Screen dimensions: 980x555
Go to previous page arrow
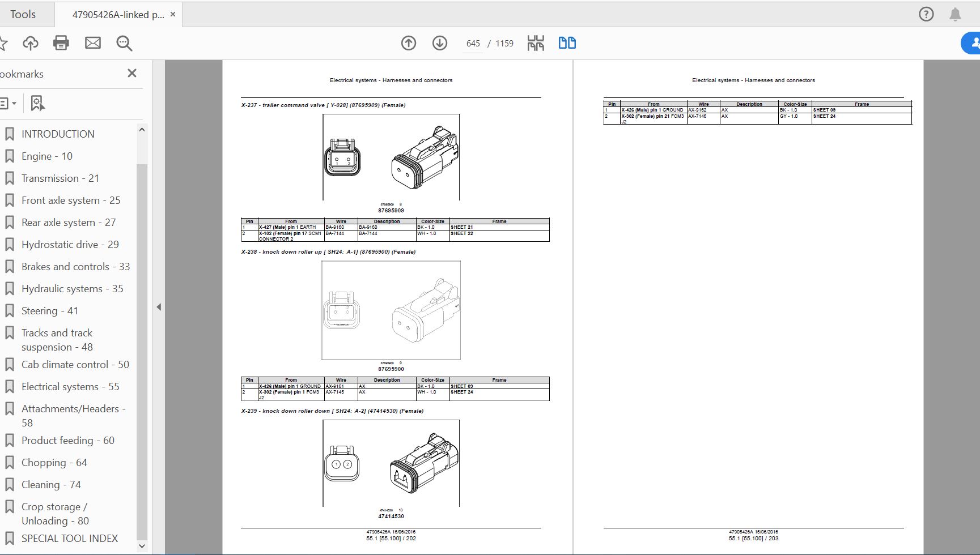pos(409,43)
